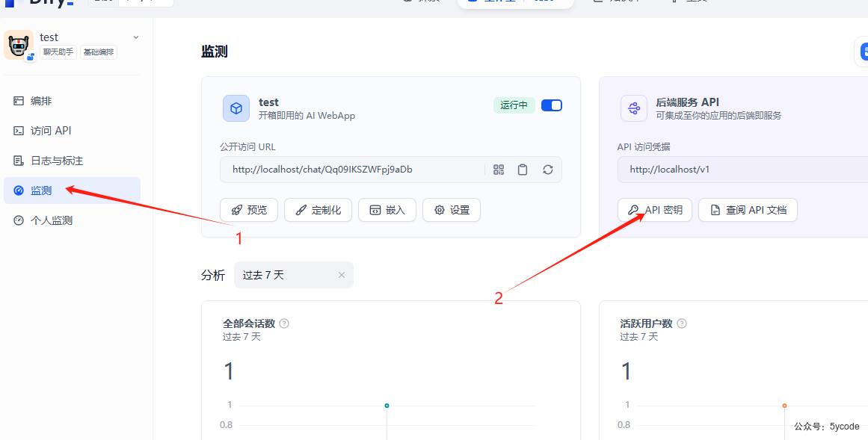Click the blue data point on the conversations chart
This screenshot has height=440, width=868.
click(x=387, y=405)
